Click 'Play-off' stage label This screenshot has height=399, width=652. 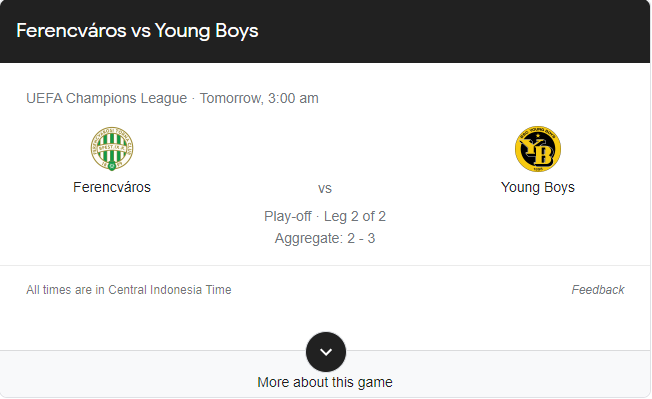tap(287, 216)
